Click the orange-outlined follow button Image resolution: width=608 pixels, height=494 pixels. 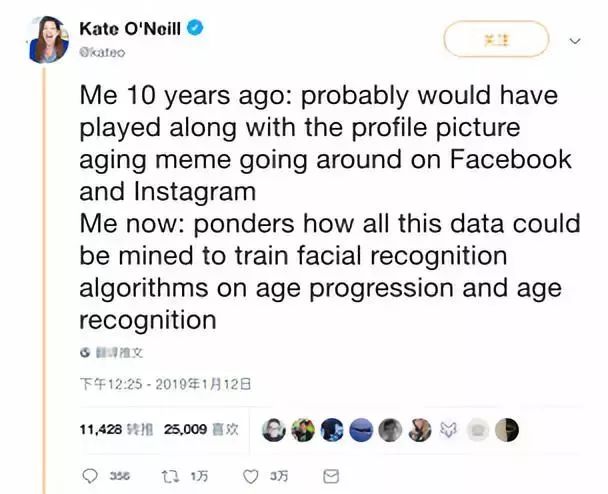496,40
